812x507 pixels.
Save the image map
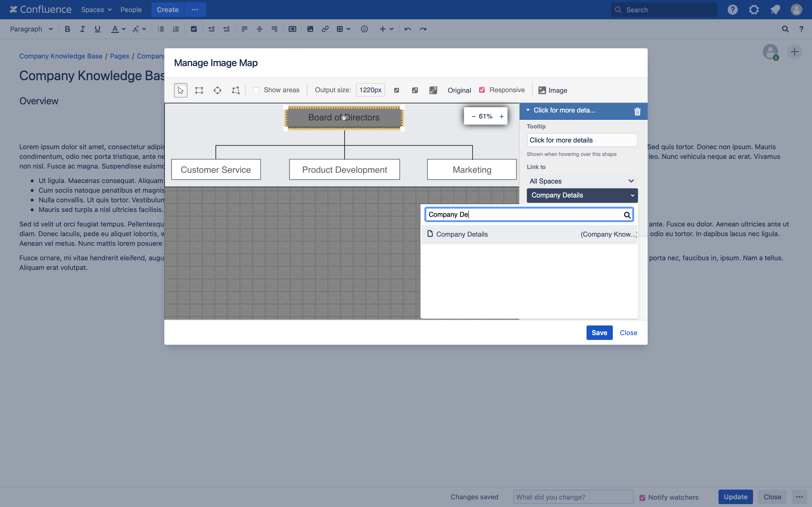599,333
